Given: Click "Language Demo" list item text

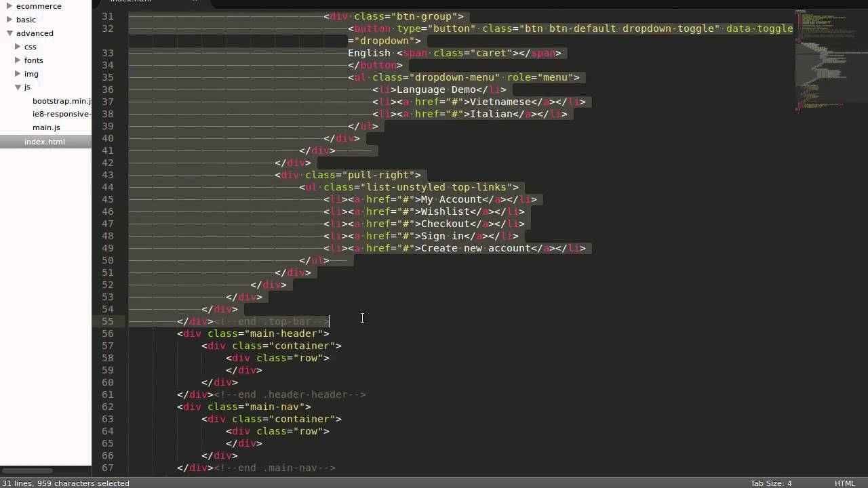Looking at the screenshot, I should click(437, 89).
